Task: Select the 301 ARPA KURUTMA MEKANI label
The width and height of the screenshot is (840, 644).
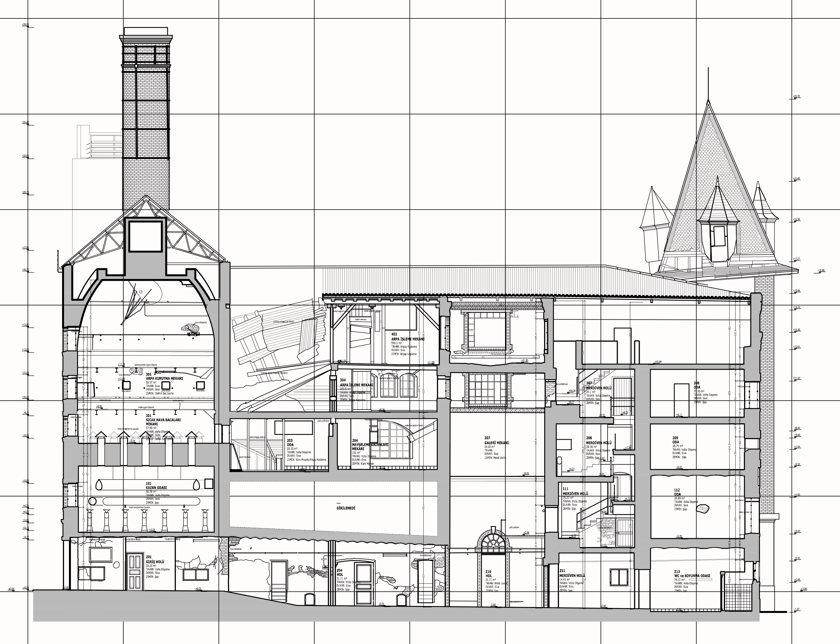Action: (164, 378)
